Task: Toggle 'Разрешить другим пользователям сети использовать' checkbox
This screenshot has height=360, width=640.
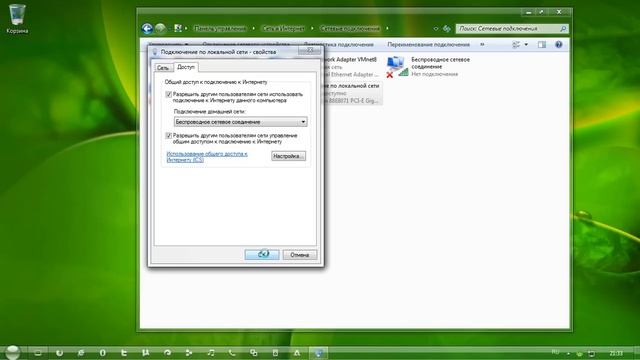Action: (168, 94)
